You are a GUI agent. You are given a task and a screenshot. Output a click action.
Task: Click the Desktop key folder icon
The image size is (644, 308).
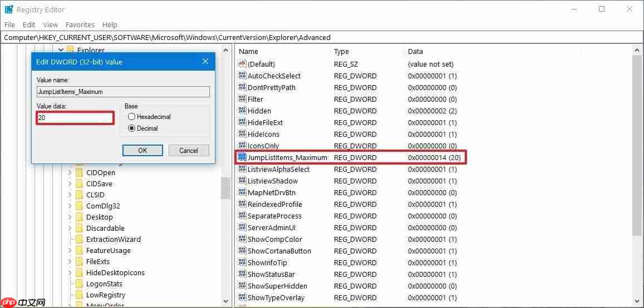point(79,217)
